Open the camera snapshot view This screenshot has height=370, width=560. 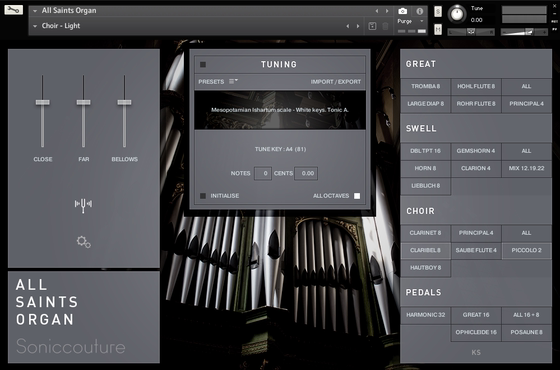(x=402, y=11)
